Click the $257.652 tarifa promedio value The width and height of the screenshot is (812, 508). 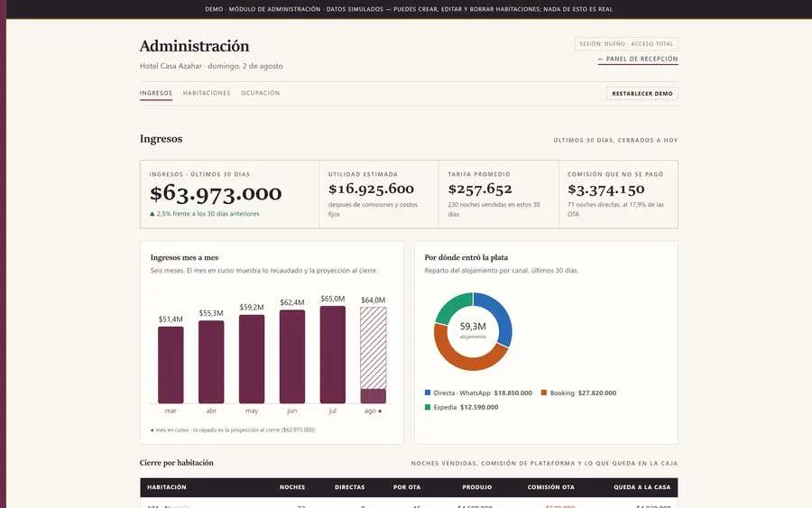(480, 189)
